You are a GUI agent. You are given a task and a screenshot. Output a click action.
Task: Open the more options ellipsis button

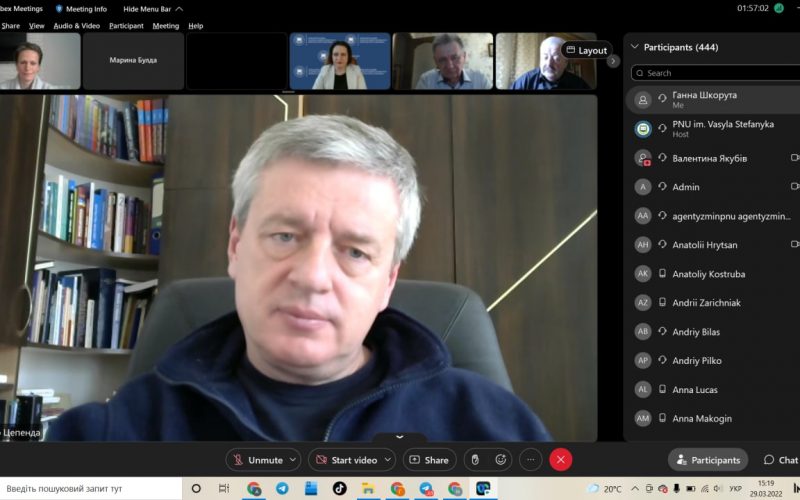pyautogui.click(x=531, y=460)
